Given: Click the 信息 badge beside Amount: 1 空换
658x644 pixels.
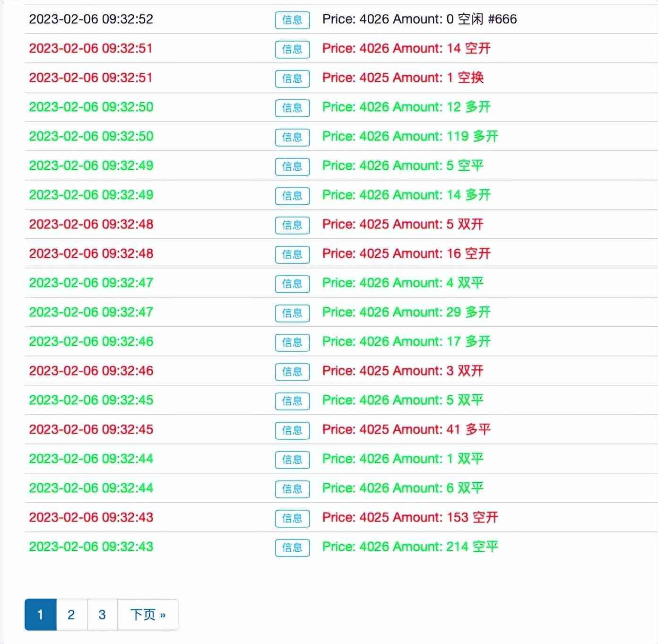Looking at the screenshot, I should (x=292, y=78).
